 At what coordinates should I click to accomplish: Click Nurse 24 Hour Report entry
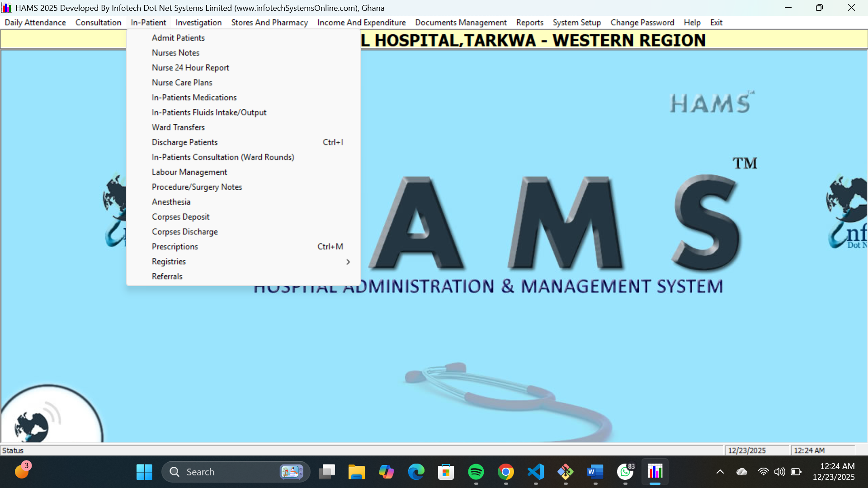[x=190, y=68]
